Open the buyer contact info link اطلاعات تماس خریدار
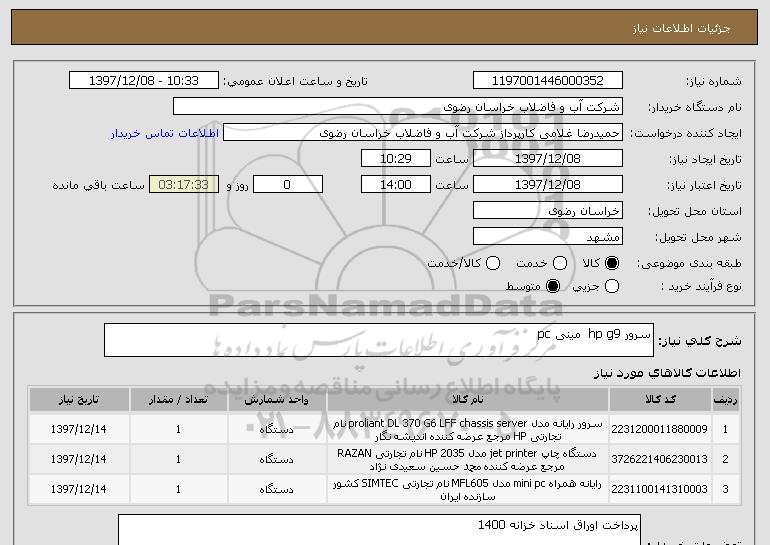The image size is (770, 545). click(x=165, y=134)
